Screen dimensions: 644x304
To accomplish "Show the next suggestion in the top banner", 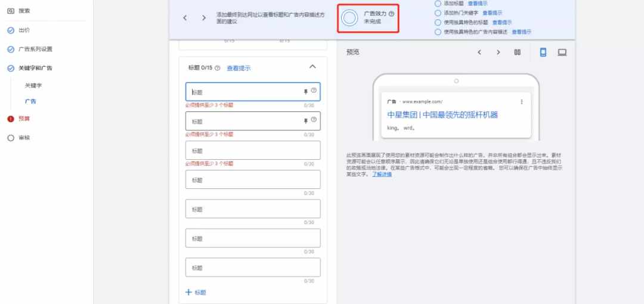I will [204, 18].
